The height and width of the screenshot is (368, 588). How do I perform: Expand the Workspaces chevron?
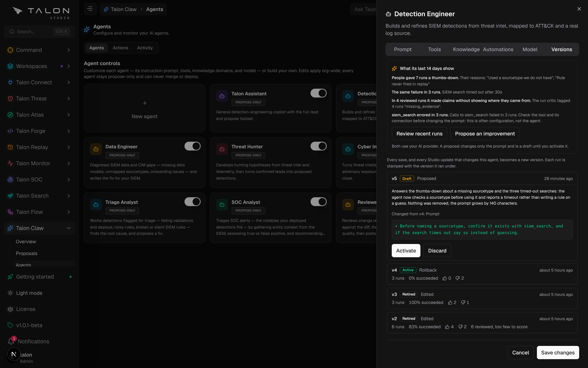tap(69, 66)
